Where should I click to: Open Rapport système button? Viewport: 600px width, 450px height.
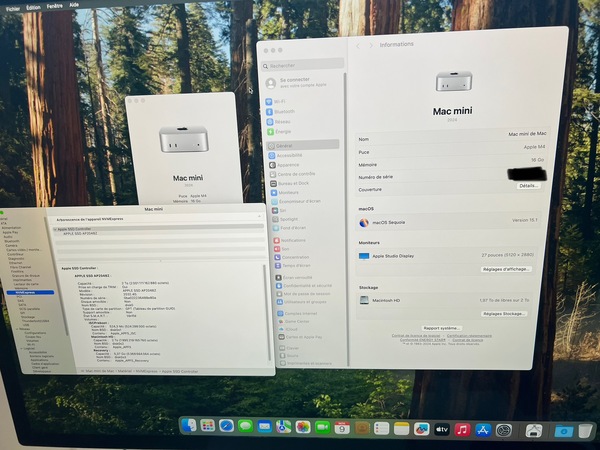(x=441, y=328)
